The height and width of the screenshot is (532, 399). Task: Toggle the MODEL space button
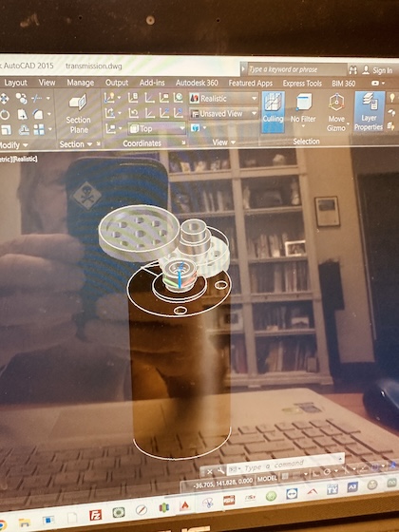(267, 479)
